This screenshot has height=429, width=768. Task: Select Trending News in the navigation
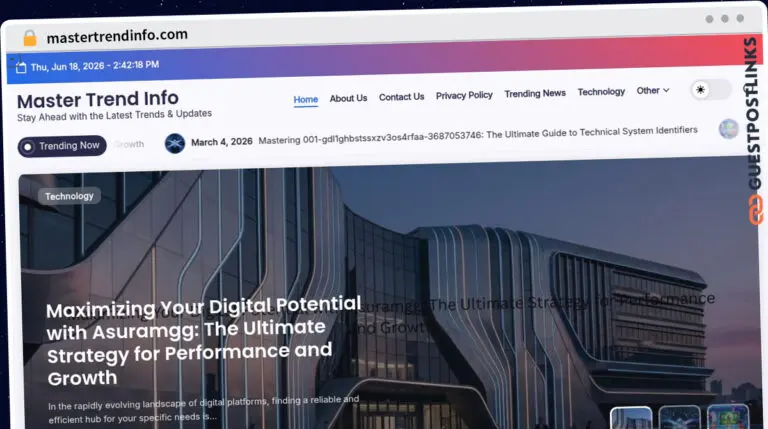point(535,94)
